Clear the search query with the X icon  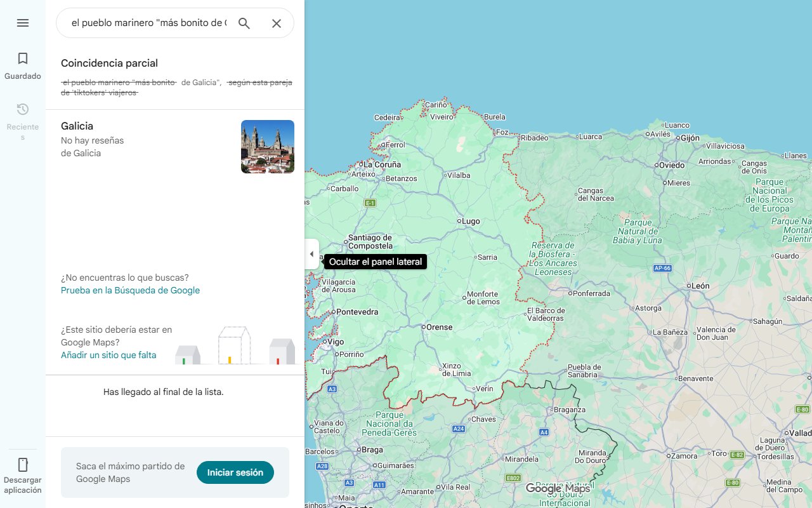click(277, 23)
